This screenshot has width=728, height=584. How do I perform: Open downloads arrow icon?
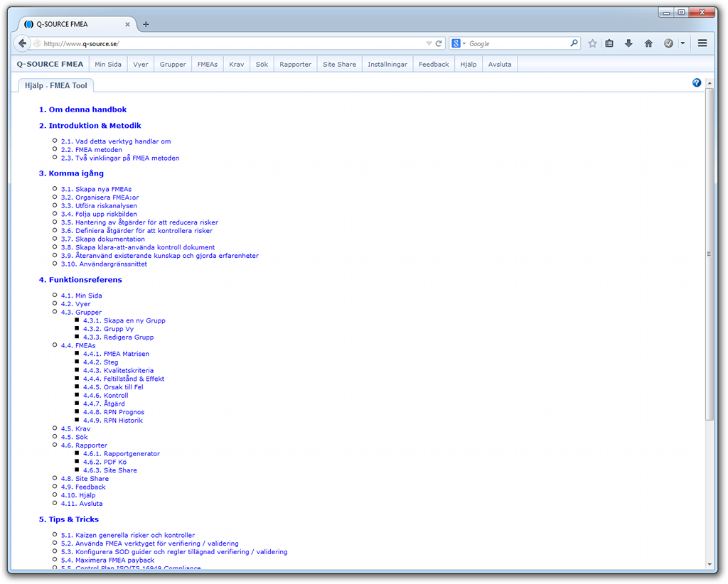click(628, 43)
